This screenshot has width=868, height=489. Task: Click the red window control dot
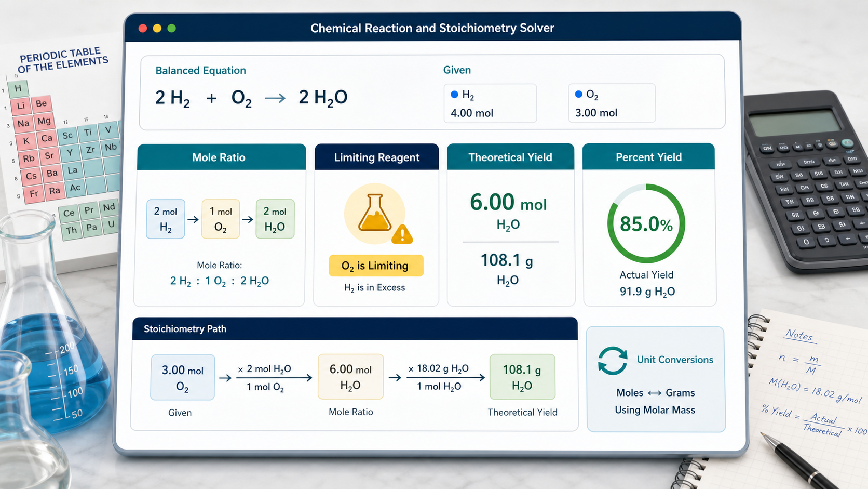click(143, 28)
